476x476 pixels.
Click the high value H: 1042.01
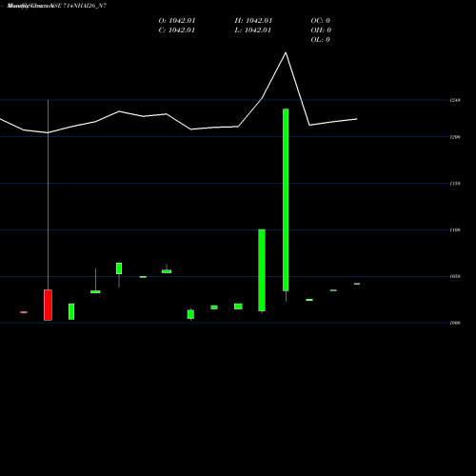253,21
